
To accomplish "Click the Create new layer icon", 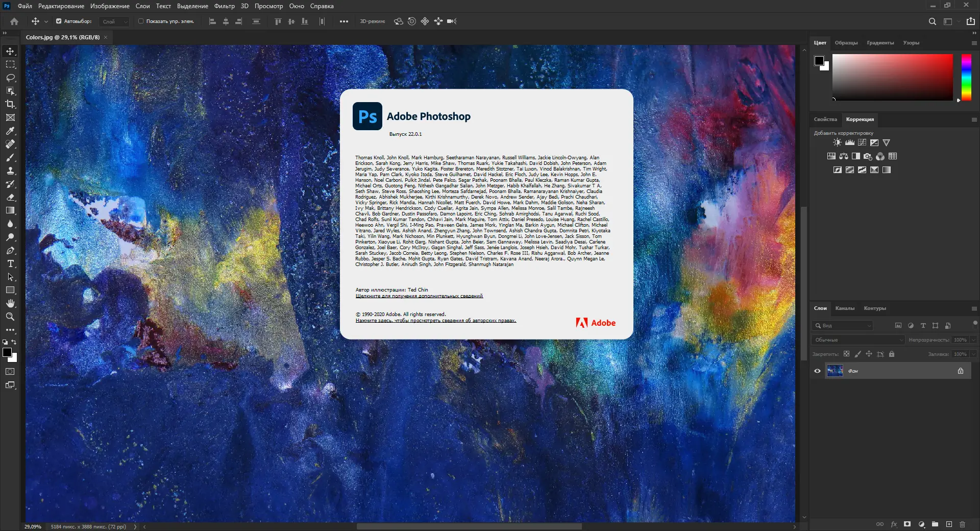I will point(949,524).
